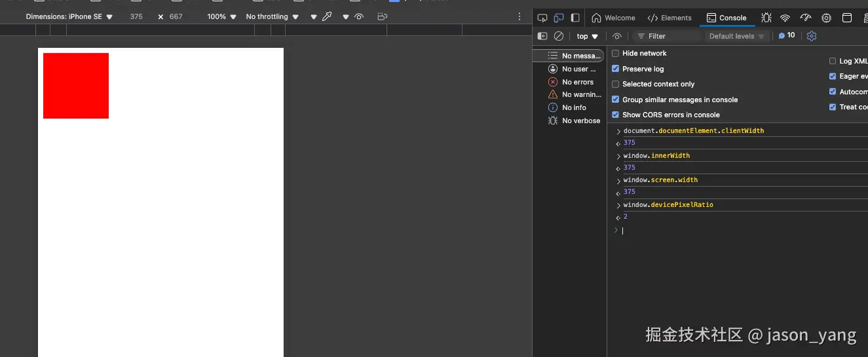This screenshot has width=868, height=357.
Task: Open the top context dropdown
Action: tap(588, 36)
